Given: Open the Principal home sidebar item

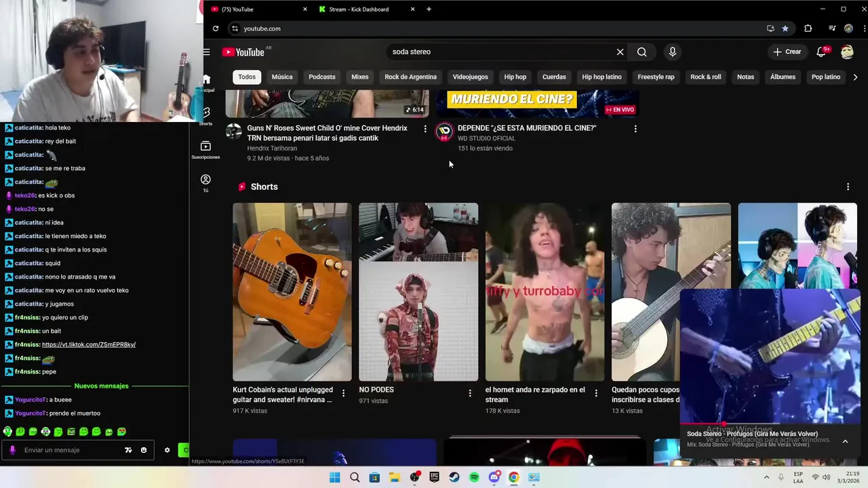Looking at the screenshot, I should tap(206, 83).
